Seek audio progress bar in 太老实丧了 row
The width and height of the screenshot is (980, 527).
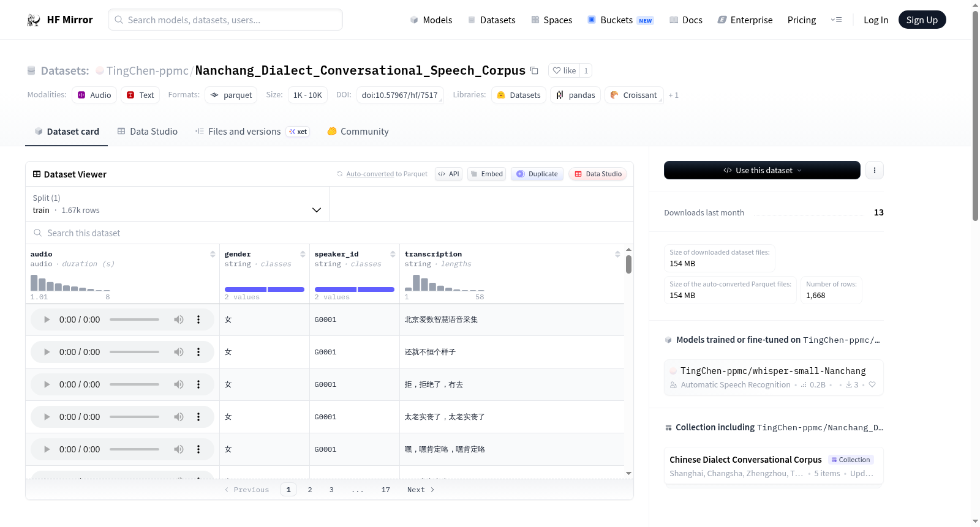tap(134, 417)
